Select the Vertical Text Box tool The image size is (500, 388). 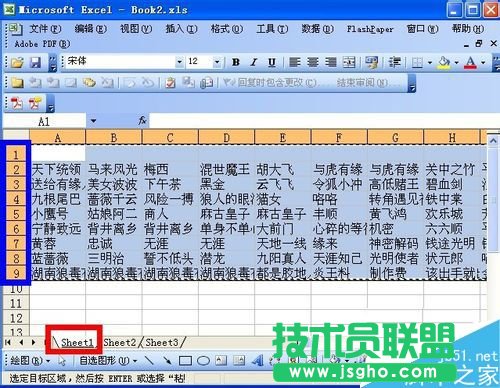tap(239, 361)
